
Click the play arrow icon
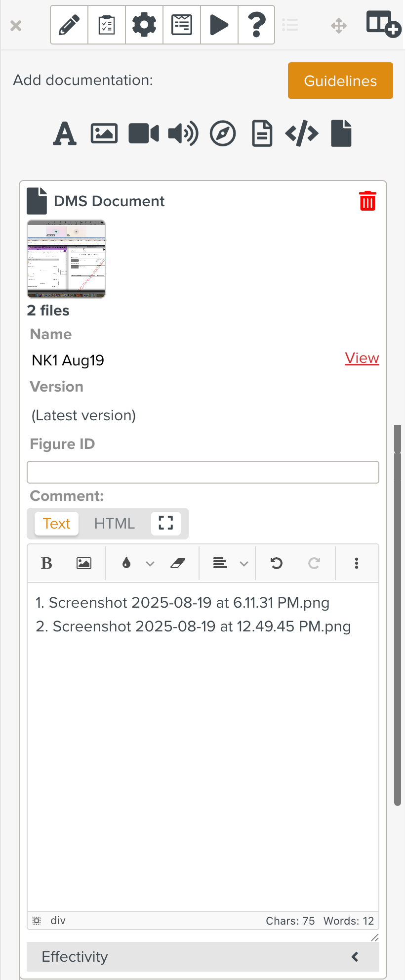tap(219, 25)
